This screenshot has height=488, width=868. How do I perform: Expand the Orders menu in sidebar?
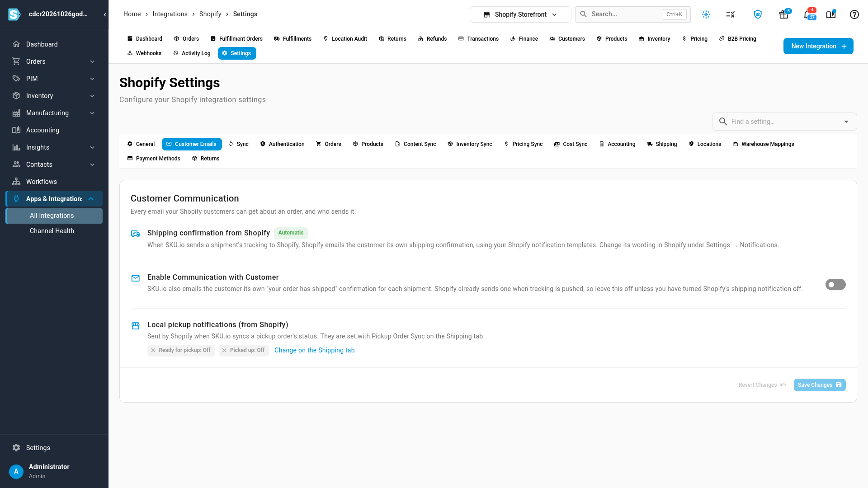click(92, 61)
